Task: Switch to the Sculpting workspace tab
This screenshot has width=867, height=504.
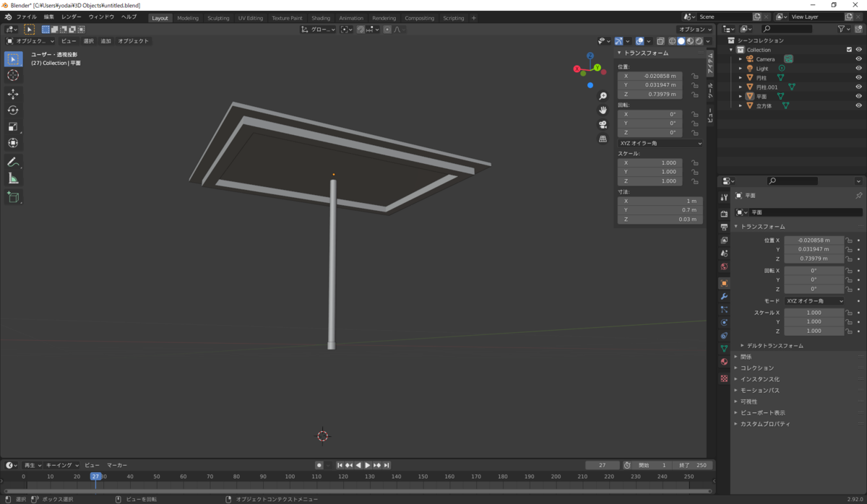Action: coord(218,18)
